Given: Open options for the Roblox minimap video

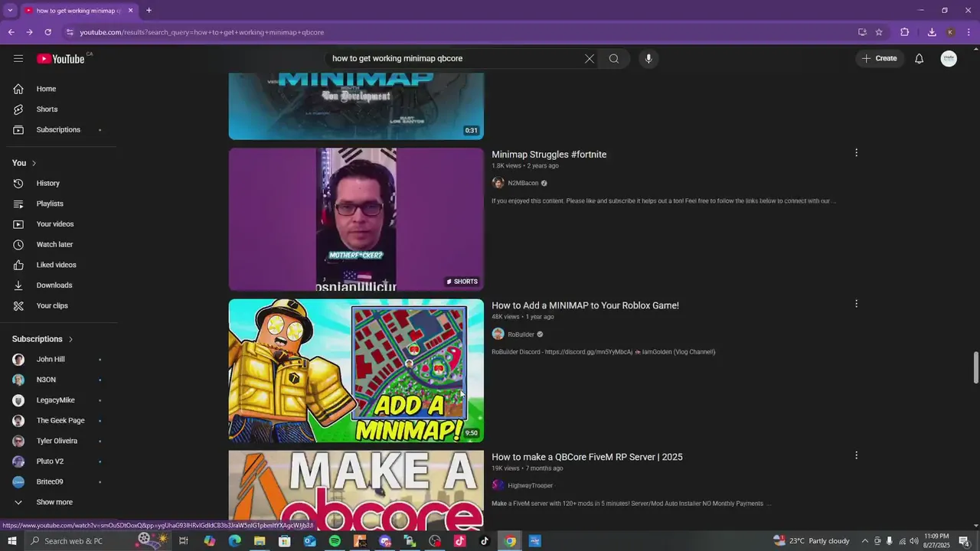Looking at the screenshot, I should pos(856,304).
